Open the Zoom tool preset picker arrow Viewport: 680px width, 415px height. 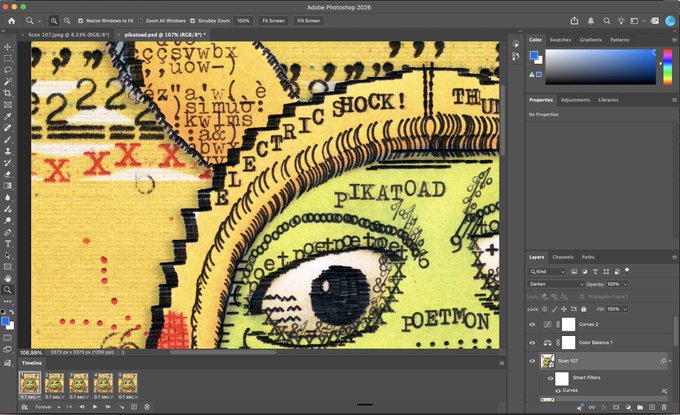click(39, 21)
